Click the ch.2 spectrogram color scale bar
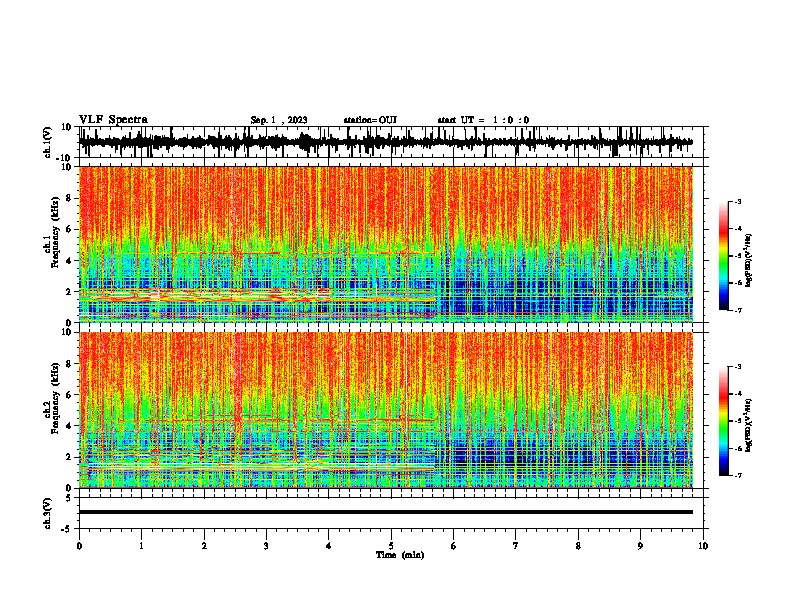The image size is (792, 612). coord(724,421)
